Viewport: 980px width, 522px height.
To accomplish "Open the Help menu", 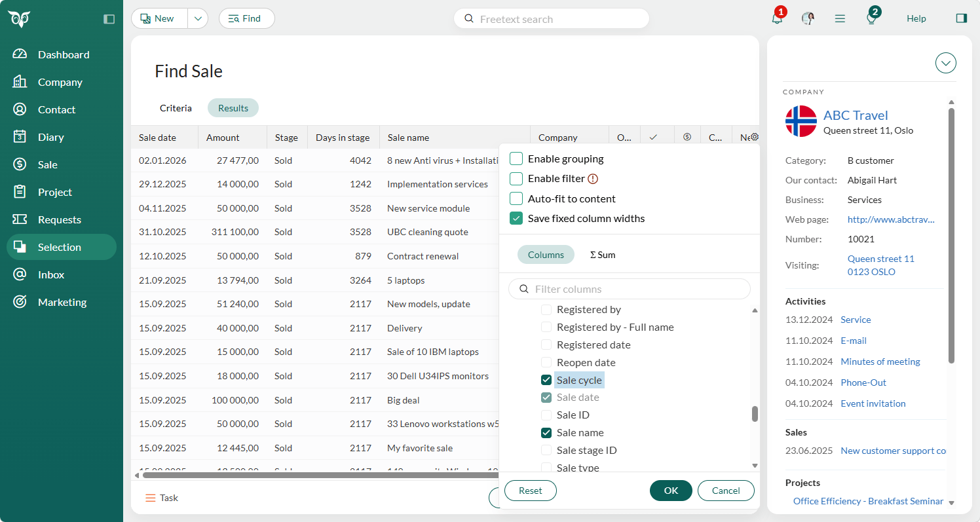I will pos(916,18).
